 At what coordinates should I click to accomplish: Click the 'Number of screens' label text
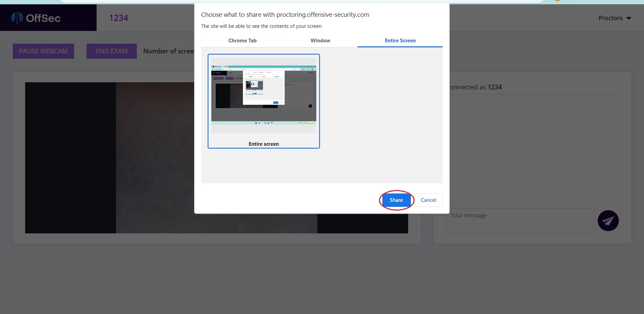(x=168, y=51)
